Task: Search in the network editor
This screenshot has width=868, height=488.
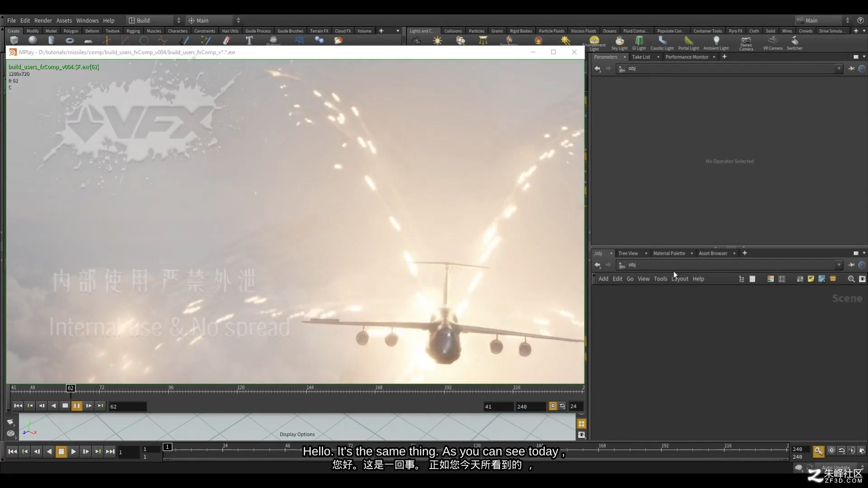Action: click(851, 279)
